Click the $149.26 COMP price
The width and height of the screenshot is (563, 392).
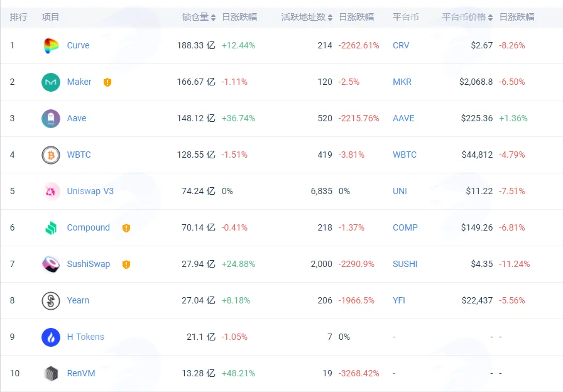[477, 227]
